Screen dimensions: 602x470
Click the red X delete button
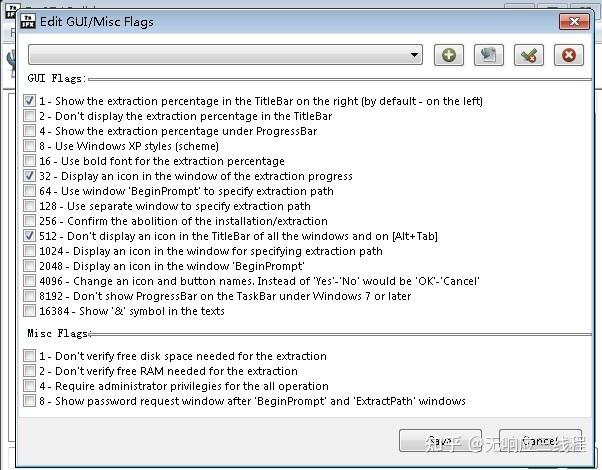(x=568, y=55)
